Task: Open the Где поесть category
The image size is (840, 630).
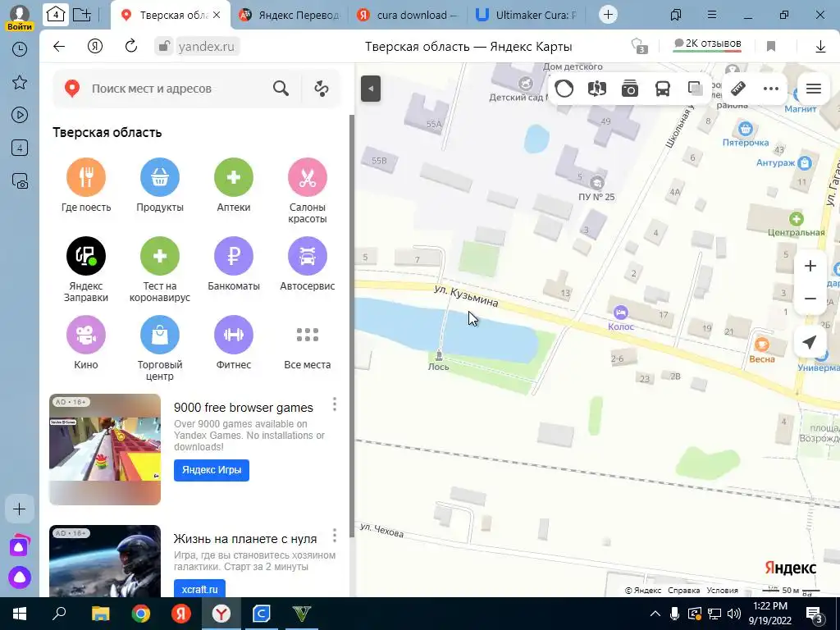Action: pyautogui.click(x=85, y=185)
